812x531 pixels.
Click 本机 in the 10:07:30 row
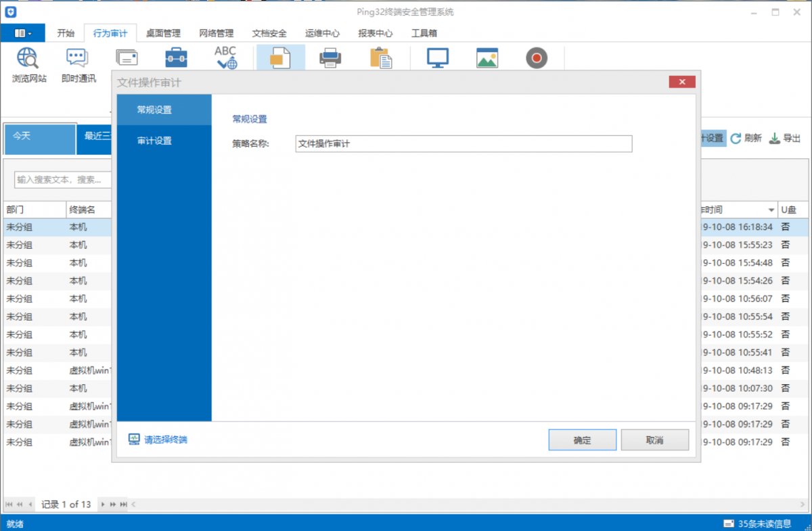pos(78,388)
